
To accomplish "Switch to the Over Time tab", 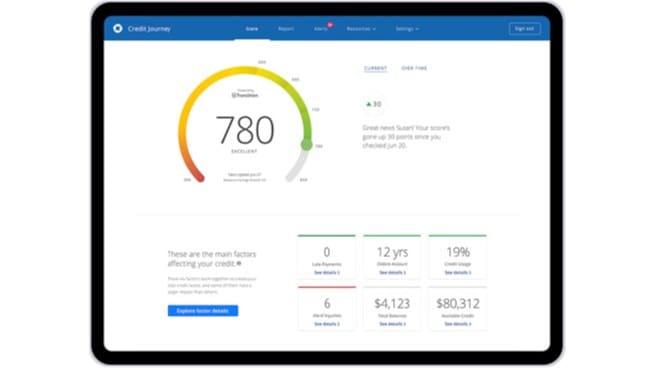I will point(414,68).
